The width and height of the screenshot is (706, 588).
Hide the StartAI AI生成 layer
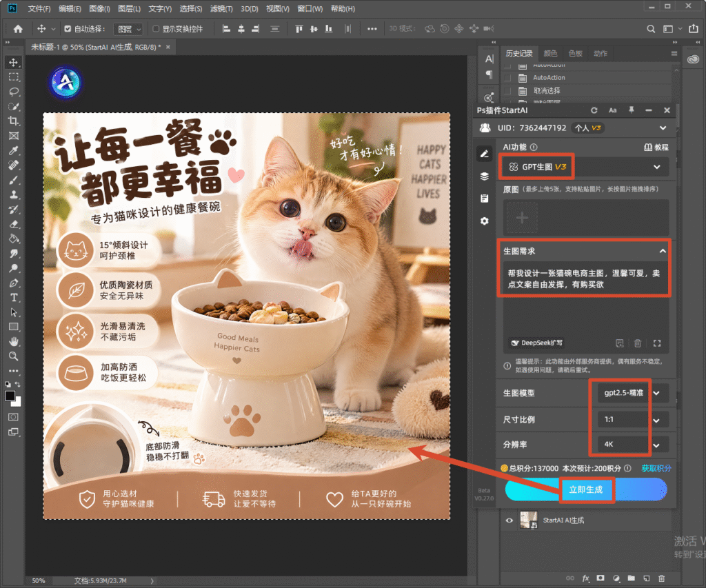(x=510, y=520)
